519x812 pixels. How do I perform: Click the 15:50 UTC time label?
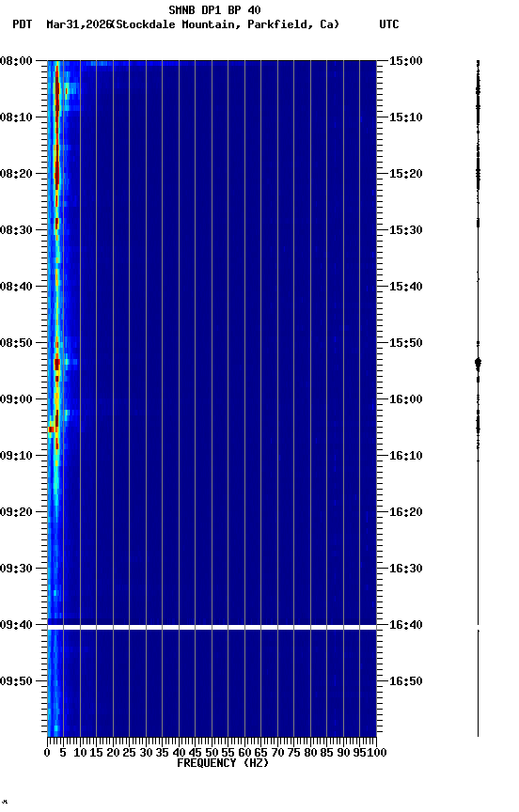(x=405, y=343)
